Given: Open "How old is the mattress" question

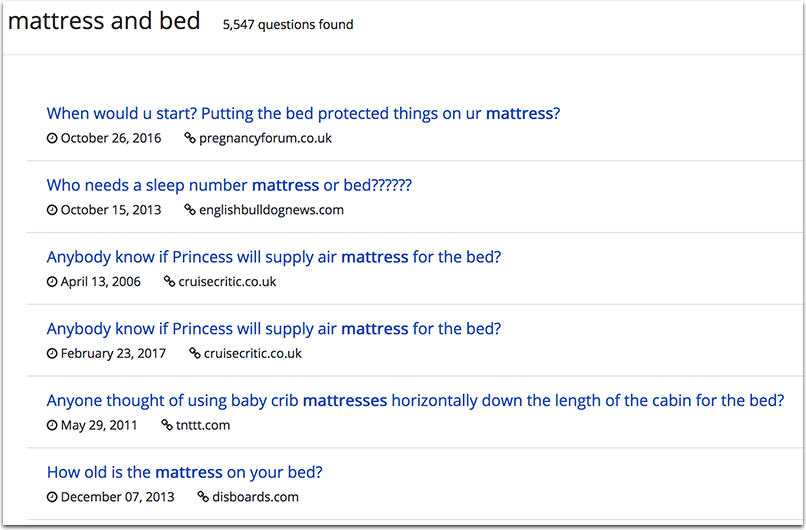Looking at the screenshot, I should coord(185,472).
